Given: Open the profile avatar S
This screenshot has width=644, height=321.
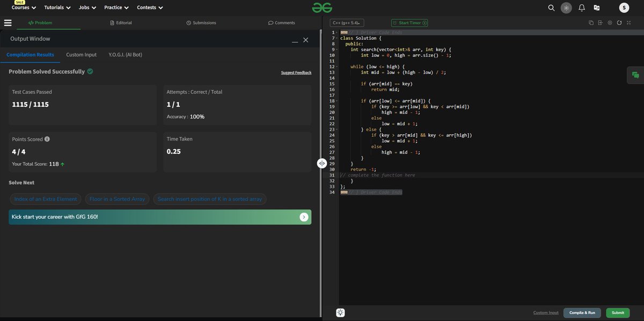Looking at the screenshot, I should 624,8.
